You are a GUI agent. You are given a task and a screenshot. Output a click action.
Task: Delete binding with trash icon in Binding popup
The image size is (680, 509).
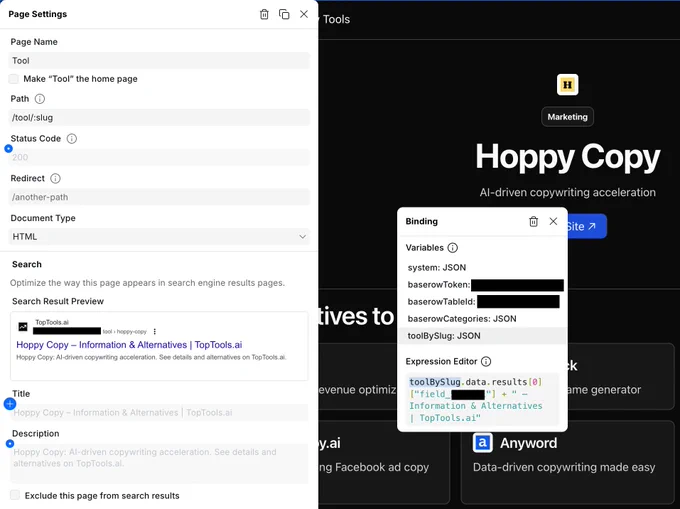click(x=533, y=222)
